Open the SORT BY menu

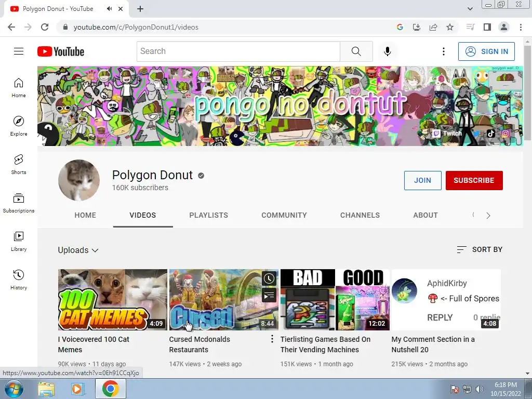(x=480, y=249)
